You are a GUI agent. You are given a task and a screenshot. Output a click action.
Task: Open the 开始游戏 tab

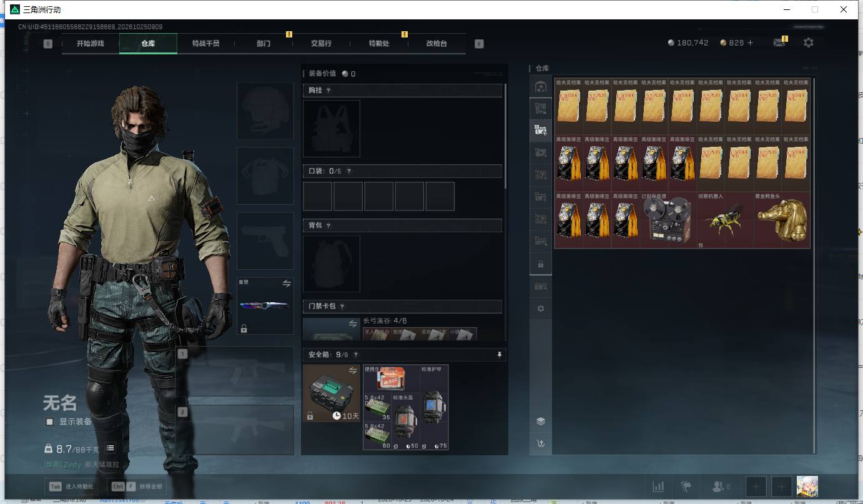click(x=90, y=44)
